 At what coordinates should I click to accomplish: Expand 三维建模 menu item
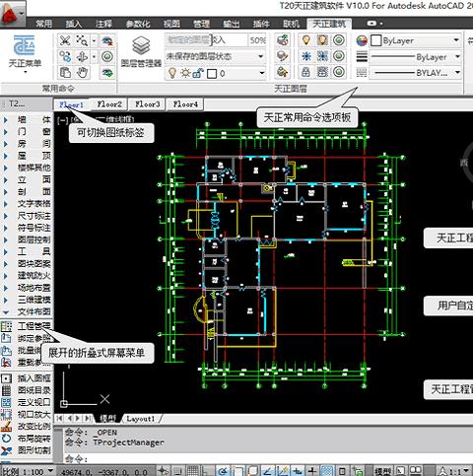pyautogui.click(x=27, y=300)
